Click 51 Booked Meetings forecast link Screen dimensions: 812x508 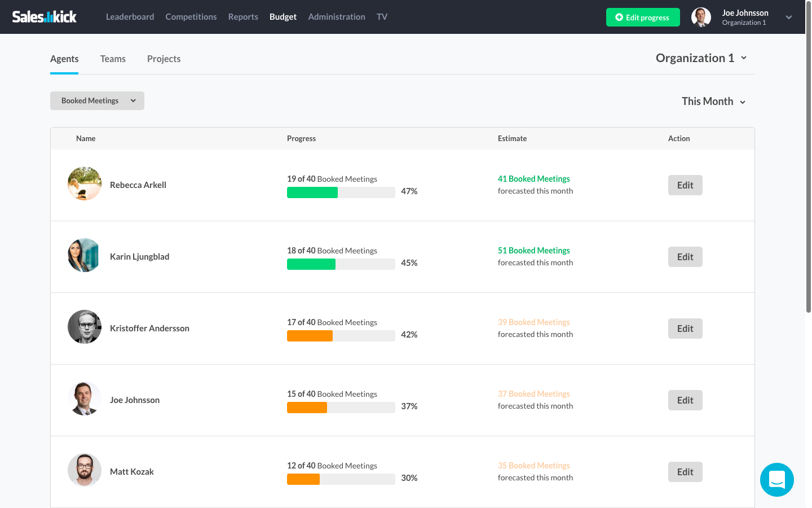(x=533, y=251)
